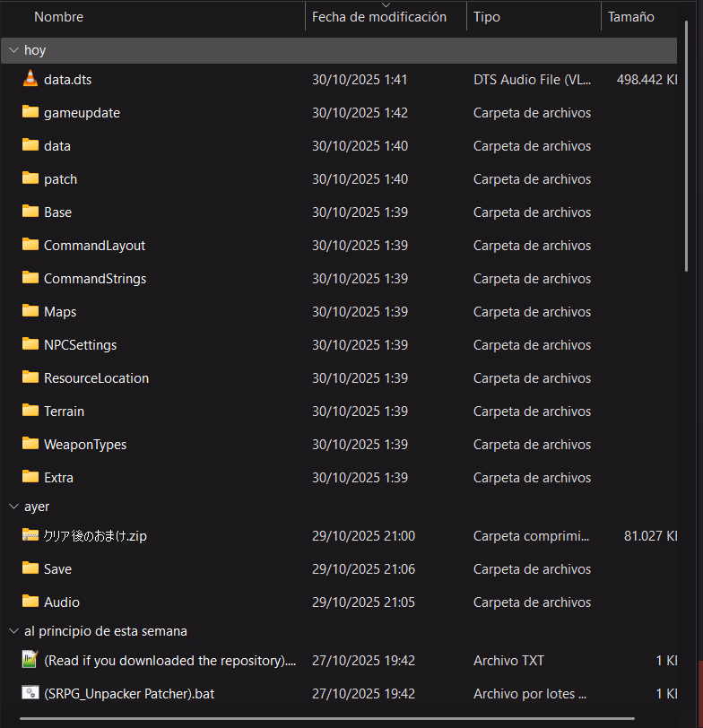
Task: Click the Tipo column header
Action: point(487,17)
